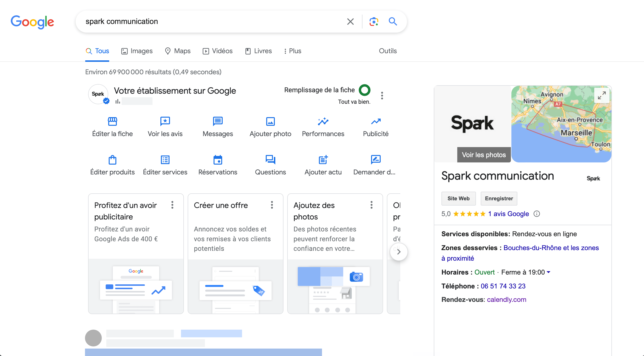Image resolution: width=644 pixels, height=356 pixels.
Task: Open the three-dot menu next to Remplissage de la fiche
Action: coord(382,95)
